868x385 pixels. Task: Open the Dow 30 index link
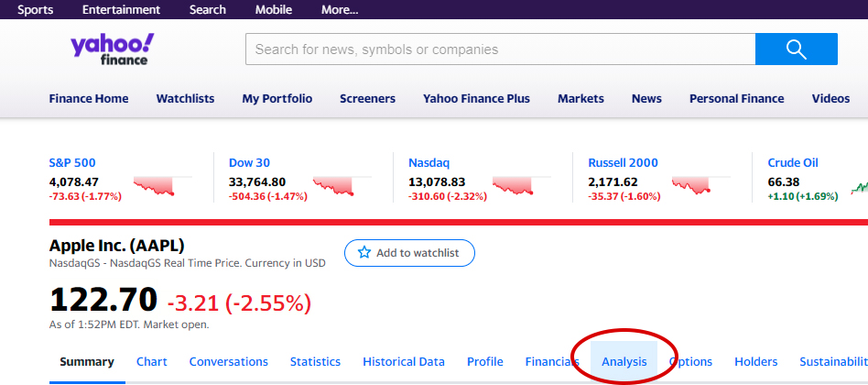249,163
